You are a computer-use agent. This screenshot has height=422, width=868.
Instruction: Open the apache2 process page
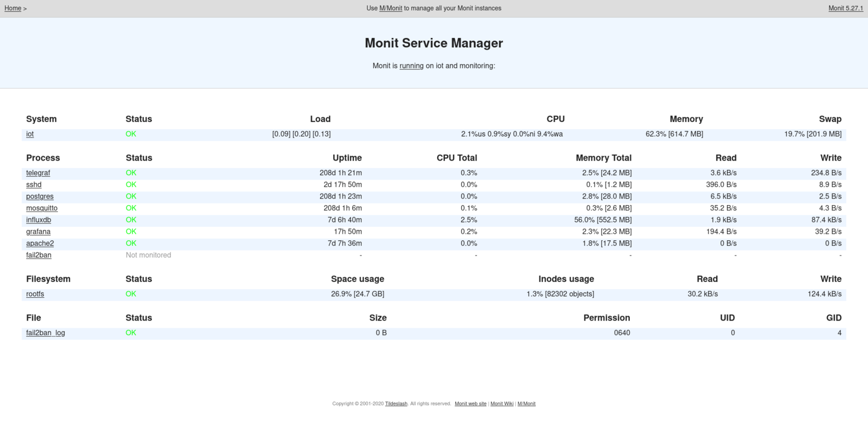coord(40,244)
